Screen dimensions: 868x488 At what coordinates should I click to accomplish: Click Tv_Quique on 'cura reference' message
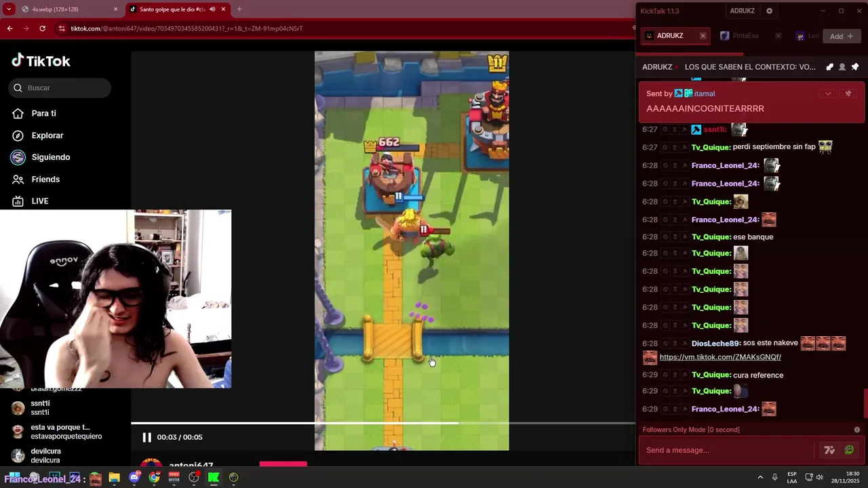(711, 375)
